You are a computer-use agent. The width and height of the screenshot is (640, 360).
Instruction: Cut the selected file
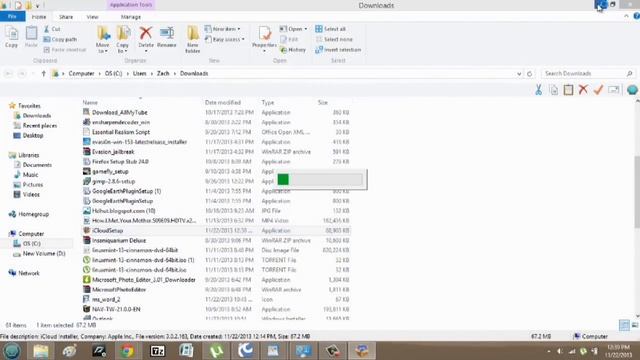pos(52,29)
